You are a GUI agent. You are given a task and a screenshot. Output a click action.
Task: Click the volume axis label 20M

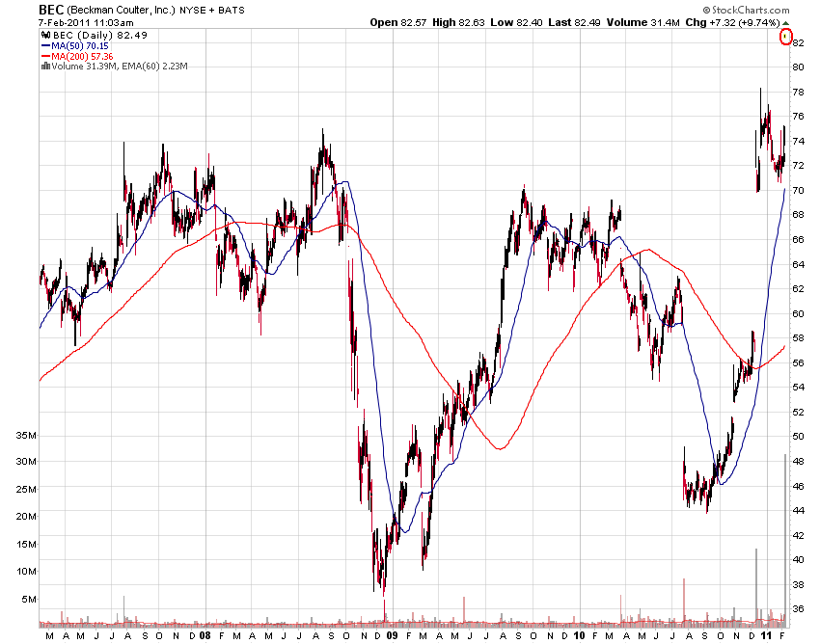[26, 517]
